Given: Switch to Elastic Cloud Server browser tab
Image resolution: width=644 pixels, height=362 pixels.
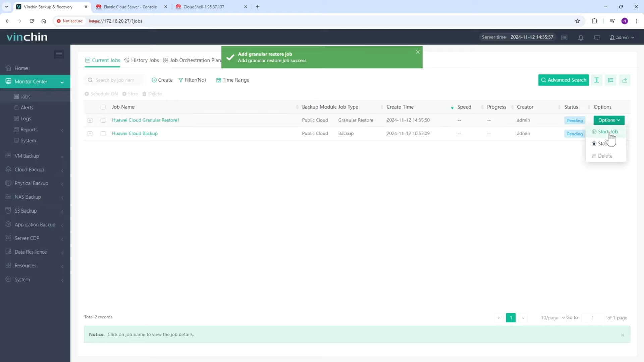Looking at the screenshot, I should point(130,7).
